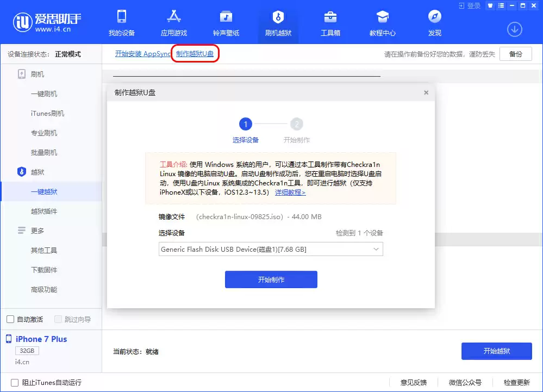Enable the 自动激活 checkbox

pyautogui.click(x=9, y=320)
